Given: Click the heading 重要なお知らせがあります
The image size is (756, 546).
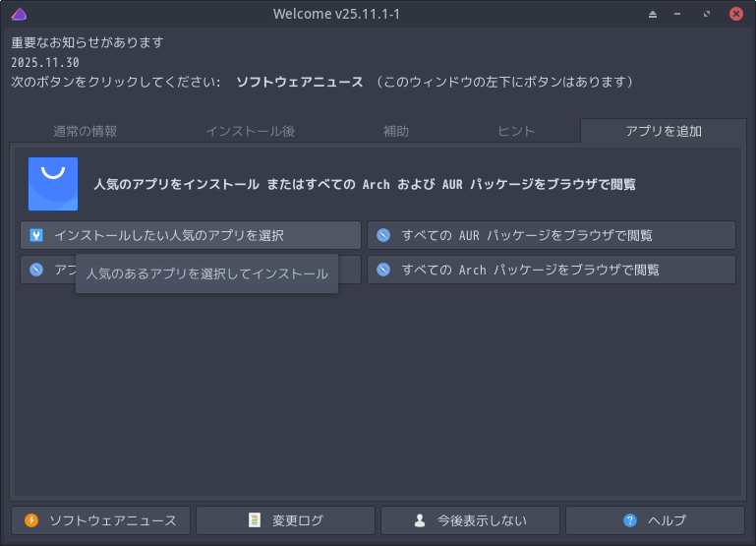Looking at the screenshot, I should [x=87, y=42].
